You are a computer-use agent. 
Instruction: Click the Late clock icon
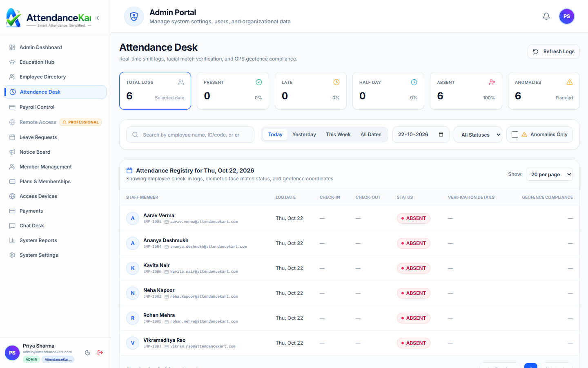336,82
